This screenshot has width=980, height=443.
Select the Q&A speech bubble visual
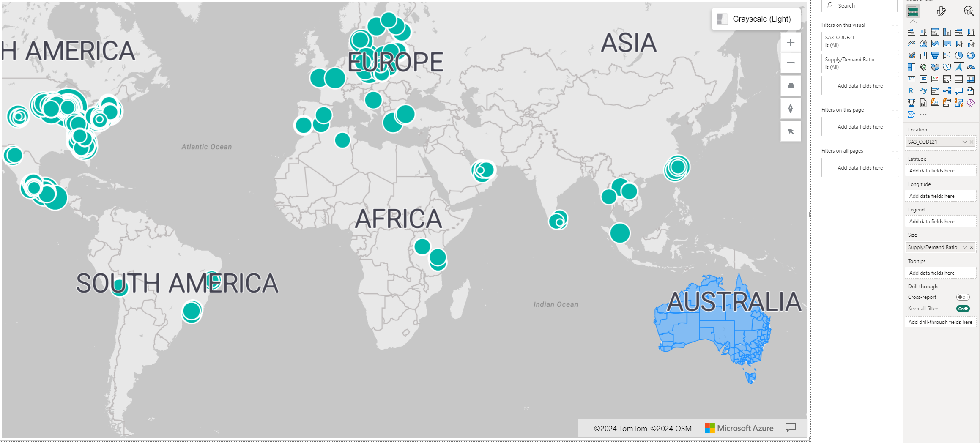click(x=959, y=91)
